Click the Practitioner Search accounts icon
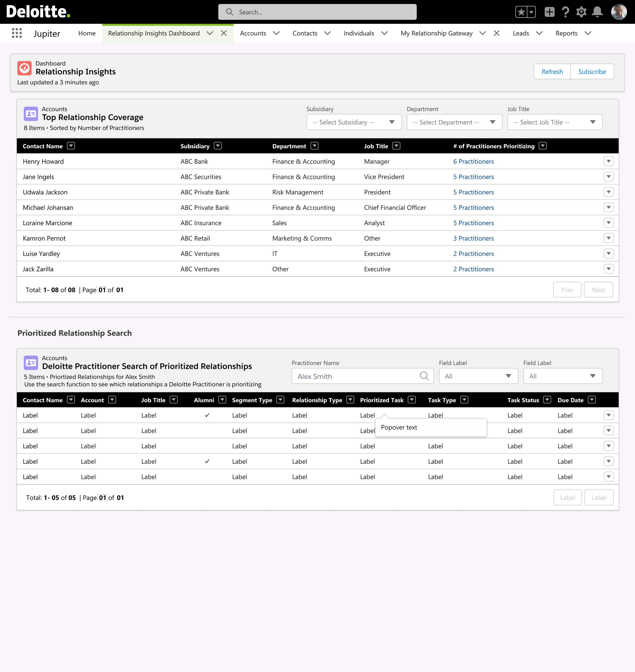 31,363
